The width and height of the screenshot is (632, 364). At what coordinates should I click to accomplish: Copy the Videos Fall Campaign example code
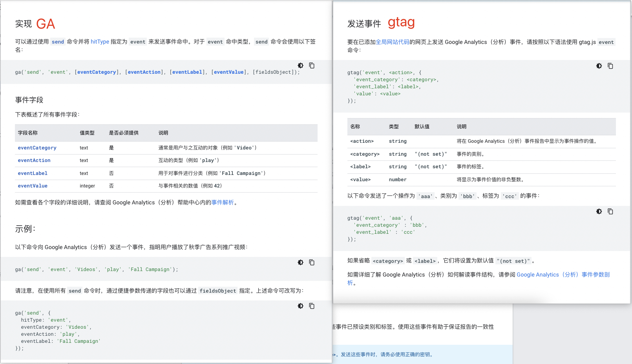click(312, 262)
